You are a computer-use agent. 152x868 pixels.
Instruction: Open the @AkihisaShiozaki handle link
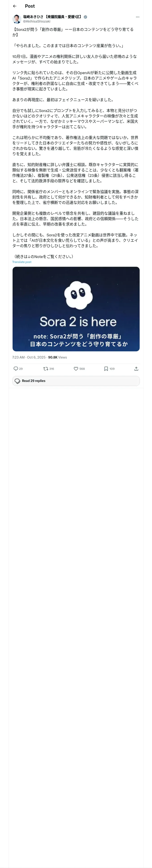(36, 21)
